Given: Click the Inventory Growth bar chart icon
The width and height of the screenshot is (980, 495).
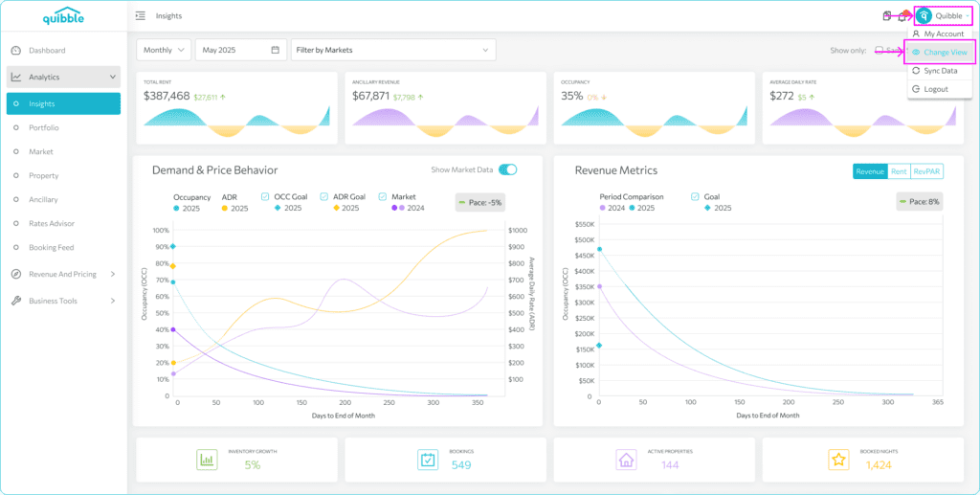Looking at the screenshot, I should coord(207,460).
